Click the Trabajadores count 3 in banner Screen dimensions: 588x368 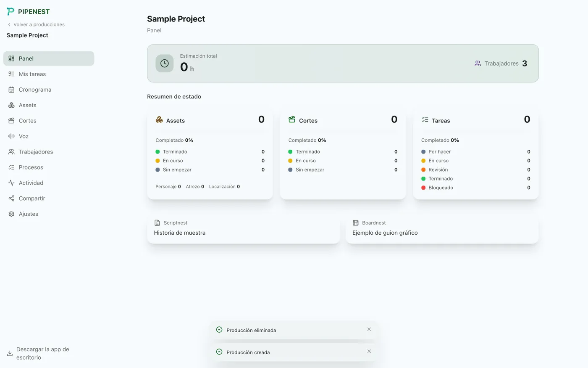point(525,64)
